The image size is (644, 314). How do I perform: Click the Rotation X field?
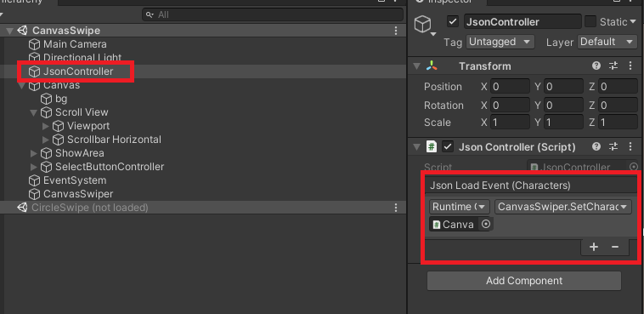509,106
